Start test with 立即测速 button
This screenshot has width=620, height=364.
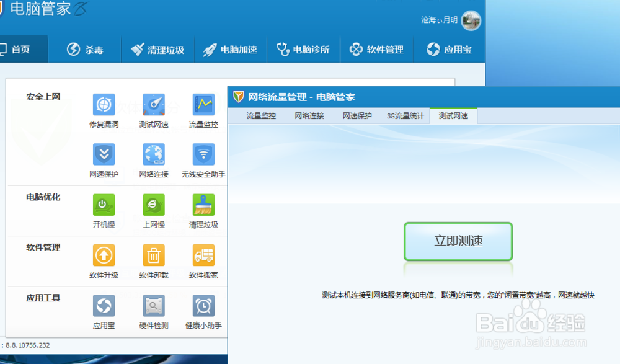458,241
